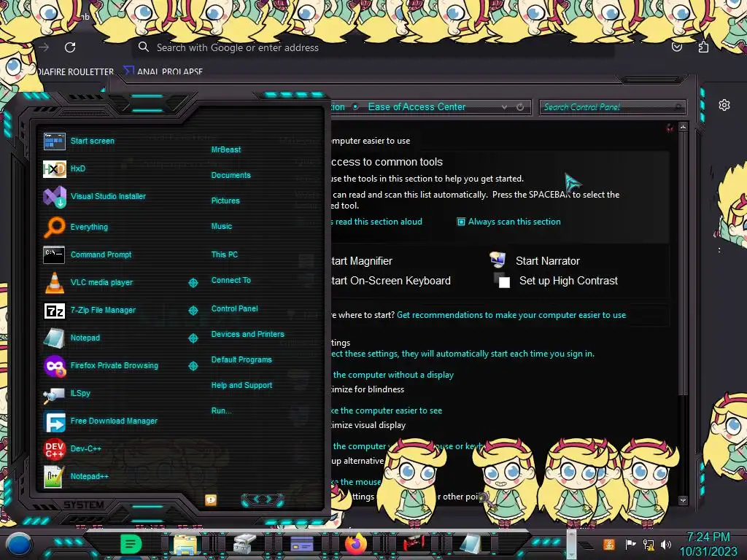Open the Control Panel address history dropdown

504,107
